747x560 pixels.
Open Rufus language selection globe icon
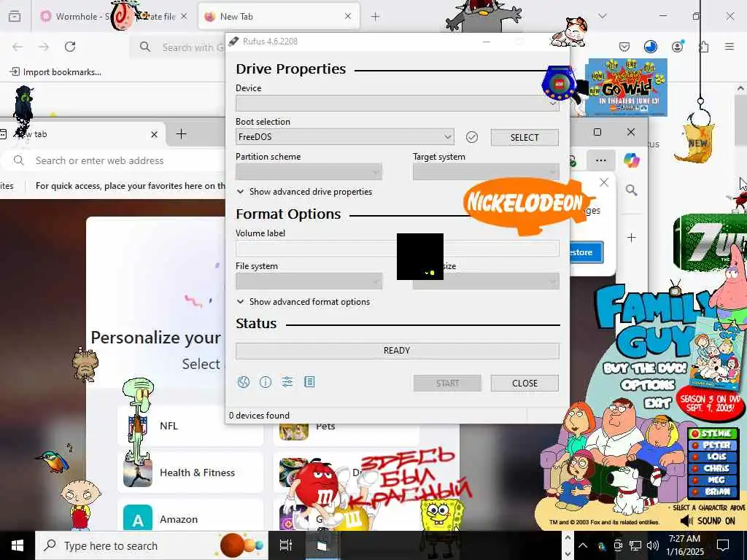[x=244, y=382]
